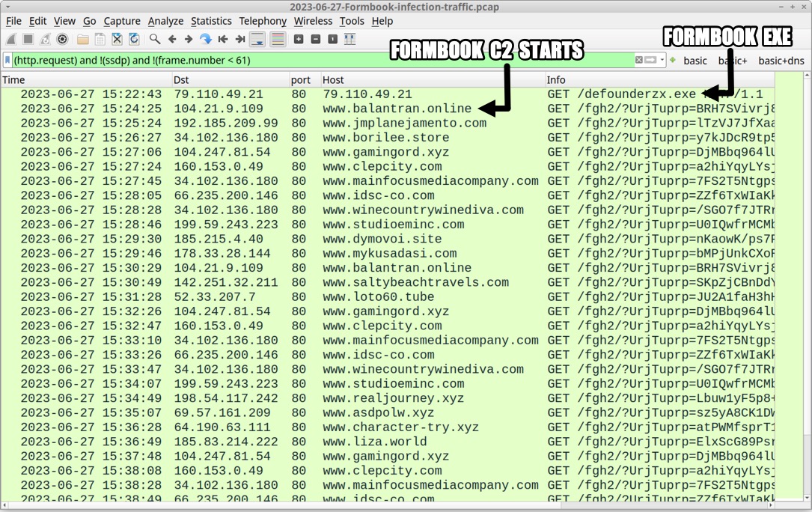Open the Analyze menu
Viewport: 812px width, 512px height.
tap(165, 21)
